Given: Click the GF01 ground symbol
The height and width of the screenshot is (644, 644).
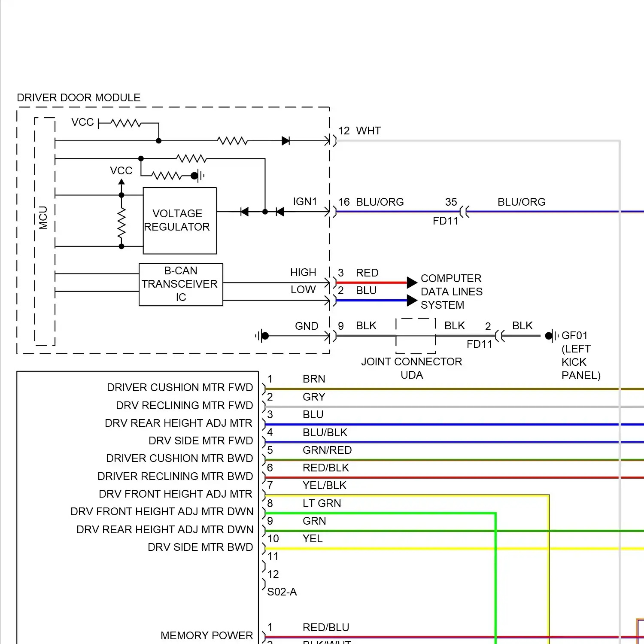Looking at the screenshot, I should (x=552, y=336).
